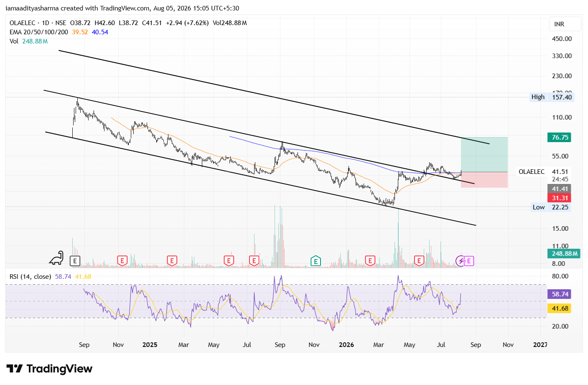Image resolution: width=588 pixels, height=385 pixels.
Task: Click the OLAELEC 41.51 last price label
Action: click(544, 172)
